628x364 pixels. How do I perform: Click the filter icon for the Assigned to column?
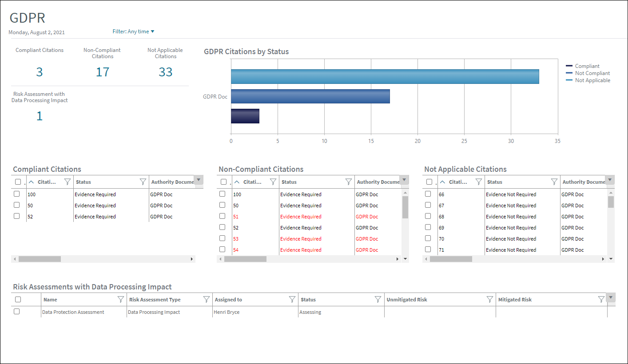(x=292, y=299)
